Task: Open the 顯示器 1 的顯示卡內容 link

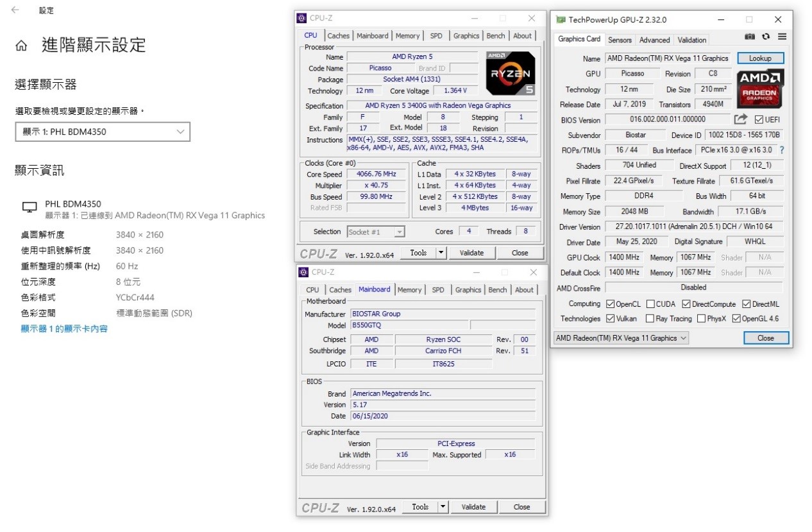Action: (64, 329)
